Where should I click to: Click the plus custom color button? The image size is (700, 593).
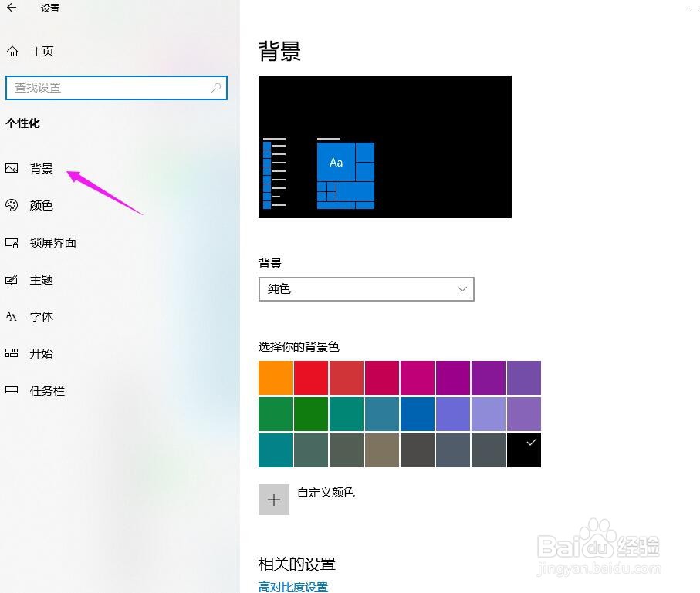coord(274,500)
